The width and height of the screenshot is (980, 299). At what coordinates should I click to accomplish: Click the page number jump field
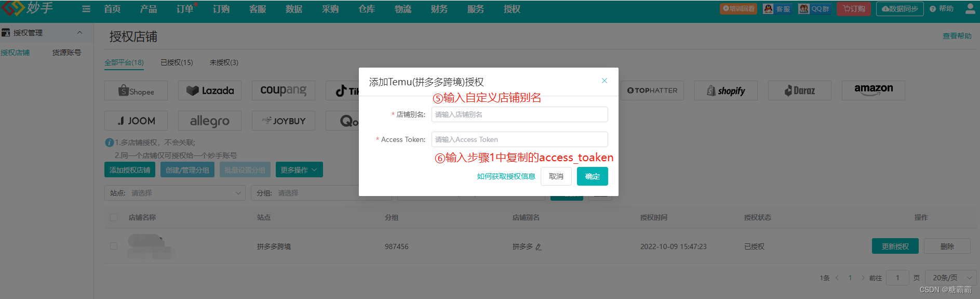coord(897,278)
